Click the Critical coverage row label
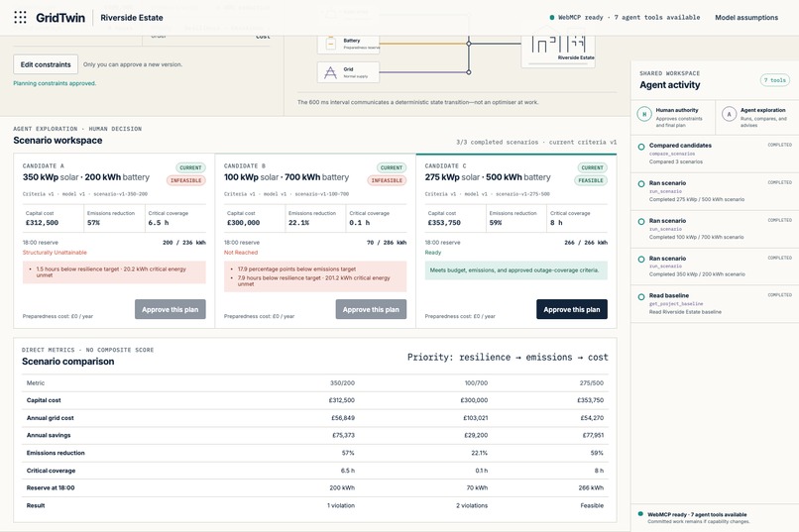The width and height of the screenshot is (799, 532). 51,471
